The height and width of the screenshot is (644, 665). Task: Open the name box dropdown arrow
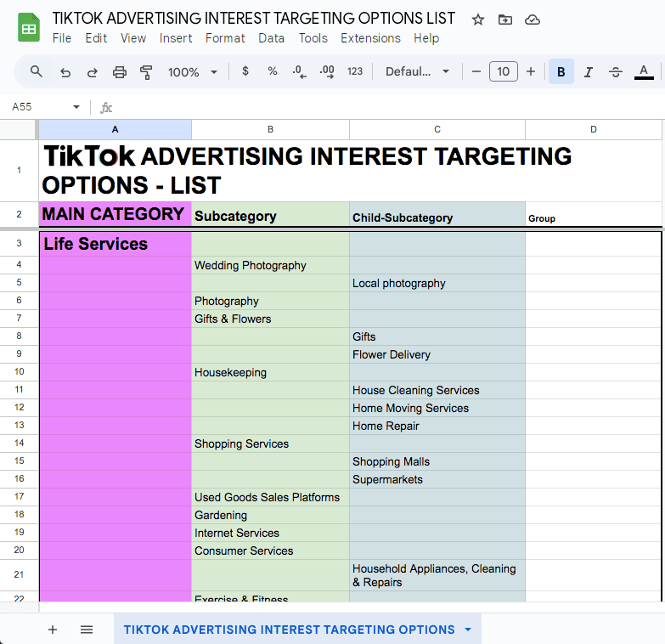pos(76,107)
